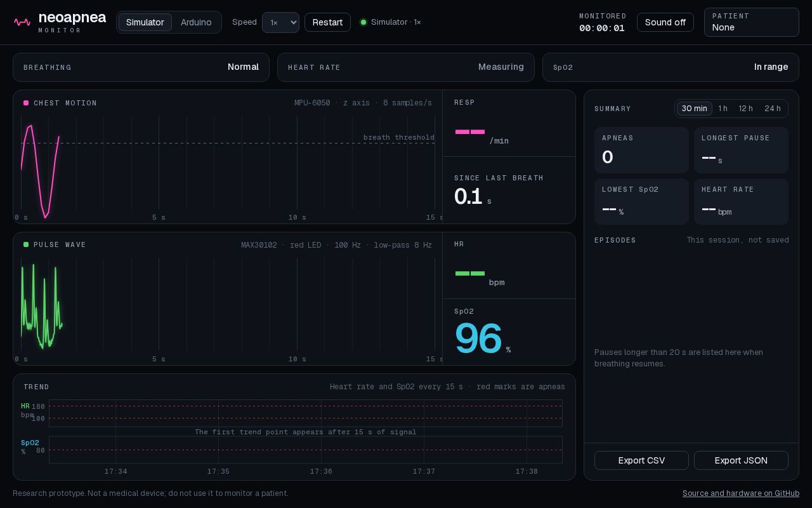The width and height of the screenshot is (812, 508).
Task: Restart the simulation
Action: [x=328, y=22]
